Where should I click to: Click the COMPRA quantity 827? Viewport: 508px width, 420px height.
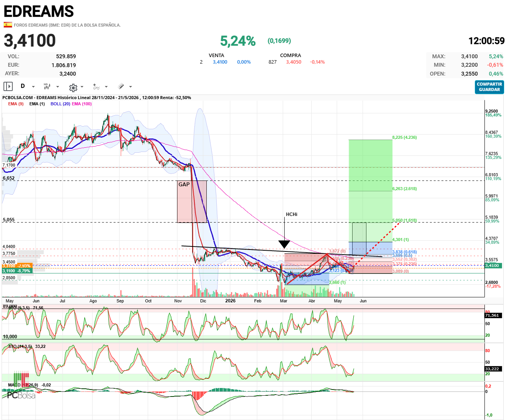click(272, 62)
